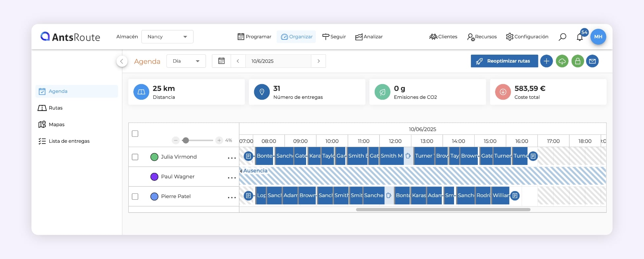Click the envelope mail icon
Screen dimensions: 644x259
(x=592, y=61)
